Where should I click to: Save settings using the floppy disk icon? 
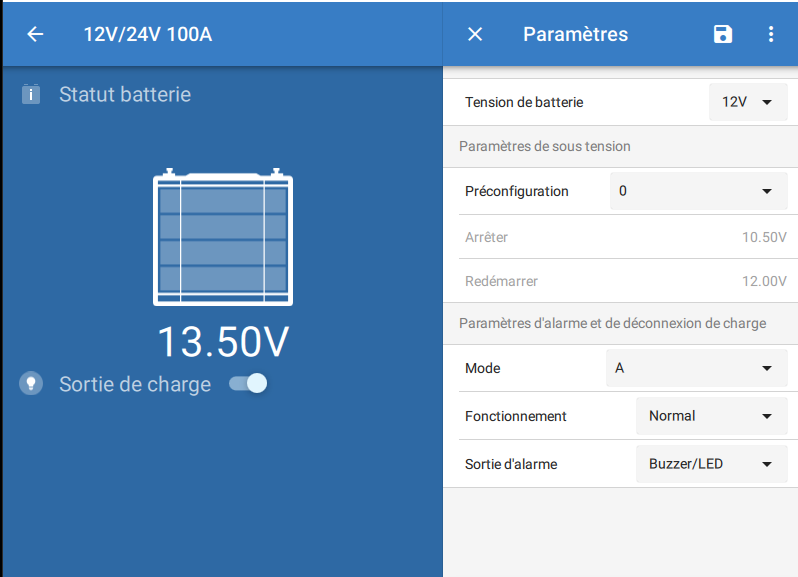pos(723,34)
